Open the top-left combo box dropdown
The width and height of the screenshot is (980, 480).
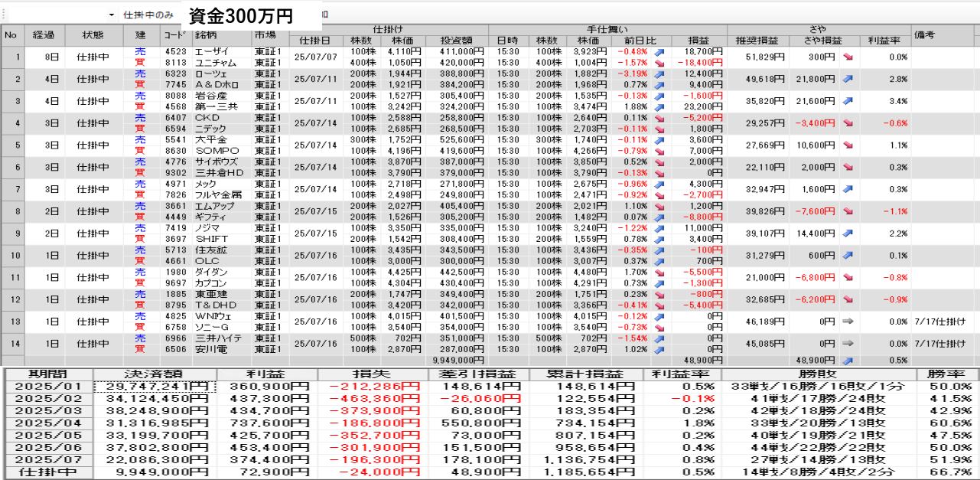click(x=111, y=15)
